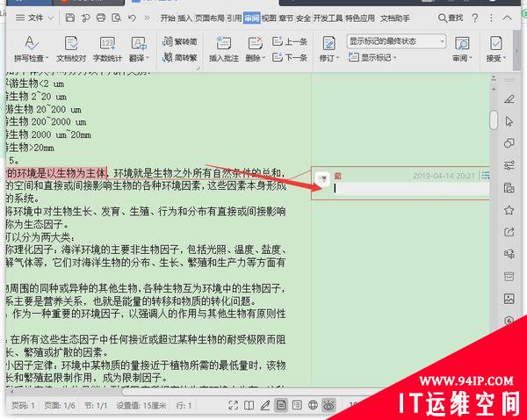The width and height of the screenshot is (527, 420).
Task: Switch to the 安全 tab
Action: click(303, 18)
